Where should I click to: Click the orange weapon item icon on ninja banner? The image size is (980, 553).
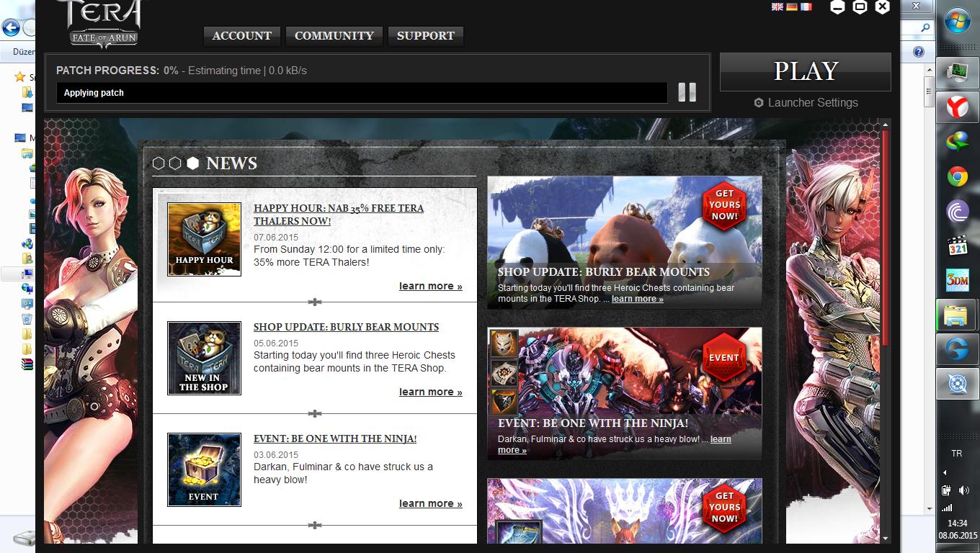pyautogui.click(x=504, y=402)
